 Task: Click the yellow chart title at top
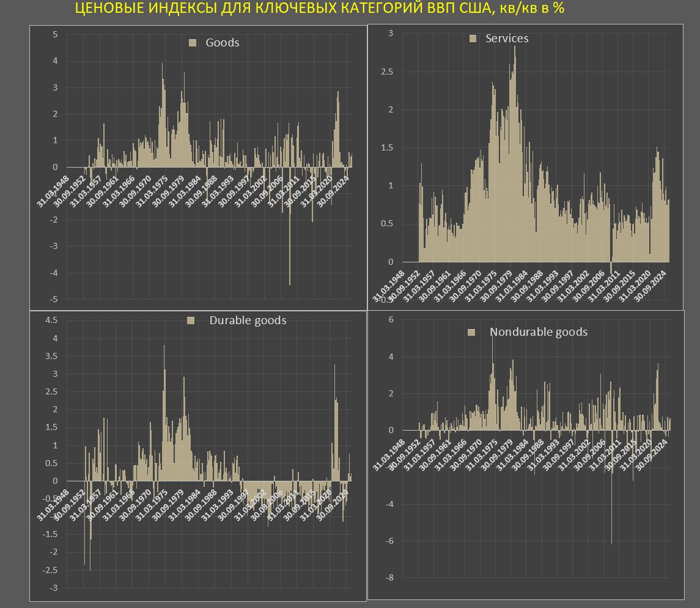click(319, 9)
